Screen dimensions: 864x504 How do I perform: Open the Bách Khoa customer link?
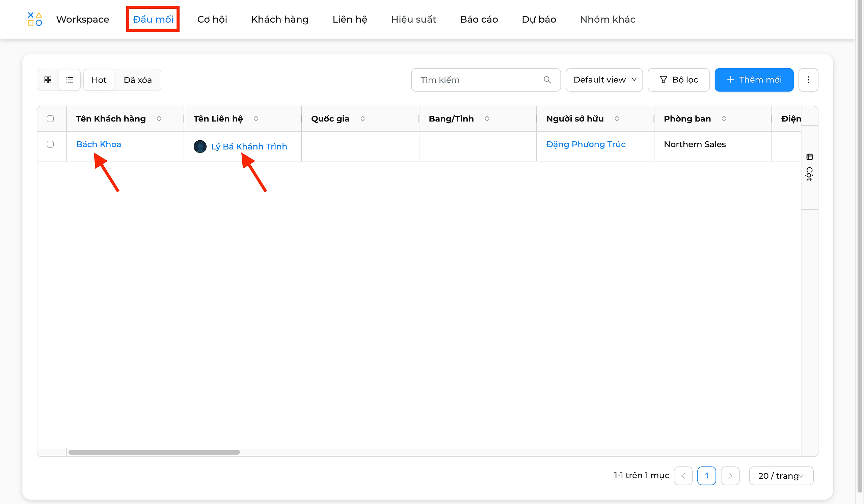[99, 144]
